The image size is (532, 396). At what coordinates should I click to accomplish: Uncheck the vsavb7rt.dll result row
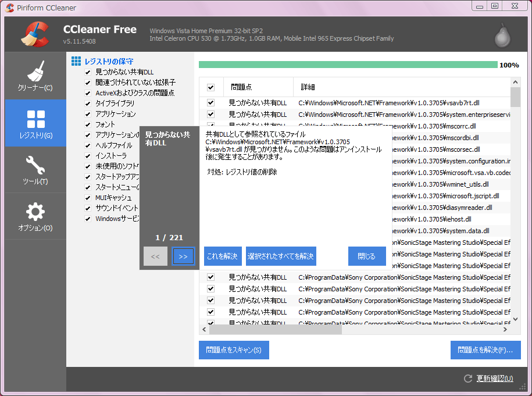pyautogui.click(x=210, y=102)
